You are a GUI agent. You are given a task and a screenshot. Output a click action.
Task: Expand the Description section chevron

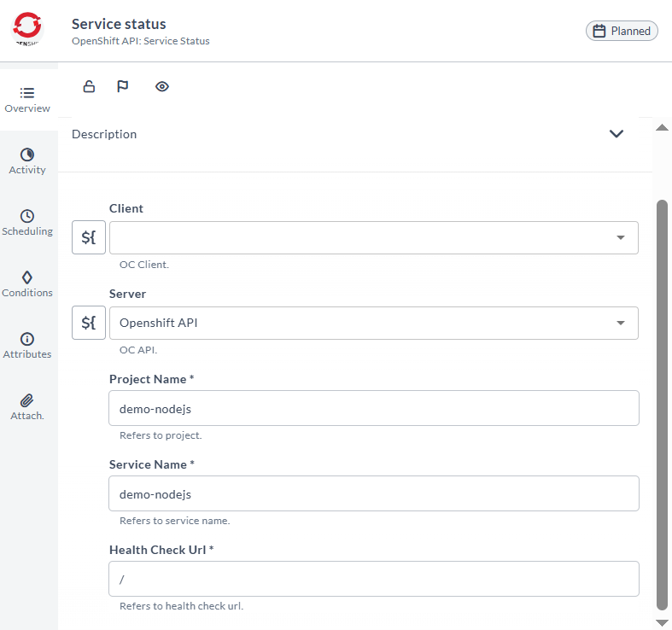click(616, 134)
